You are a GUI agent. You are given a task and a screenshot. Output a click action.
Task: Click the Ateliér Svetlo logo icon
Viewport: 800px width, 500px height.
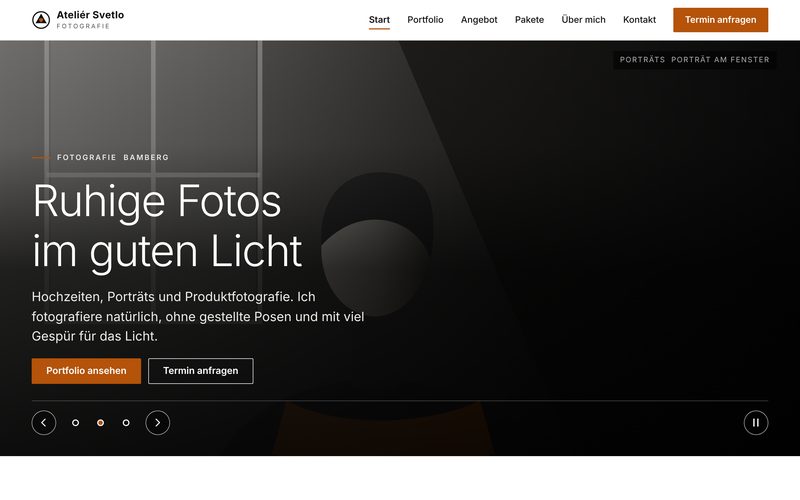point(41,20)
